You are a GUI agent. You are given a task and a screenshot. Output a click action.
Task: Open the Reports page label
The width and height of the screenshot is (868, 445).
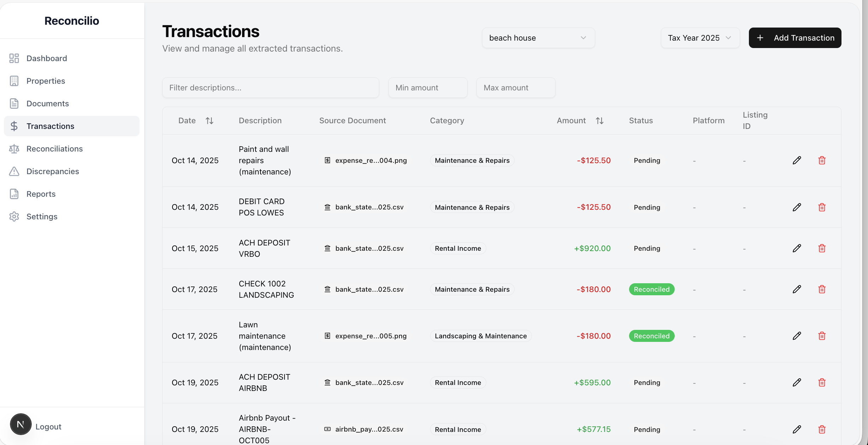pyautogui.click(x=41, y=194)
